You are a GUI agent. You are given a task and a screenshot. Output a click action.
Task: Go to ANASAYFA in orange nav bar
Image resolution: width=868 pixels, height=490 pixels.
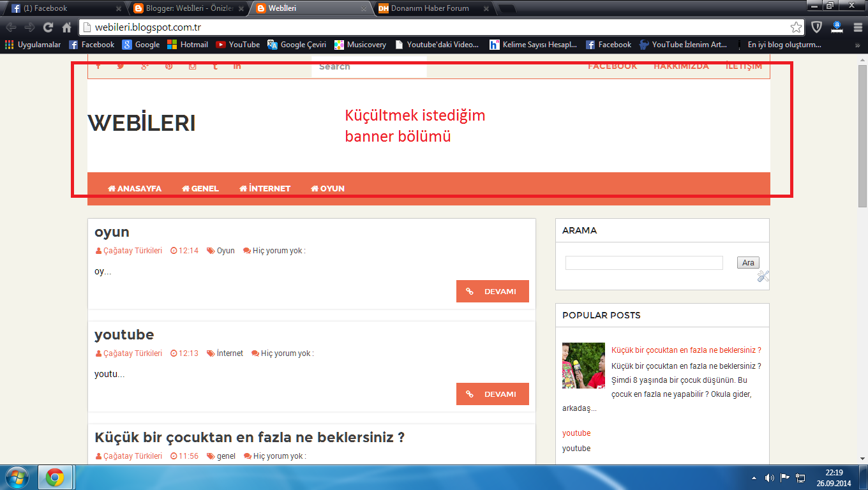point(135,188)
